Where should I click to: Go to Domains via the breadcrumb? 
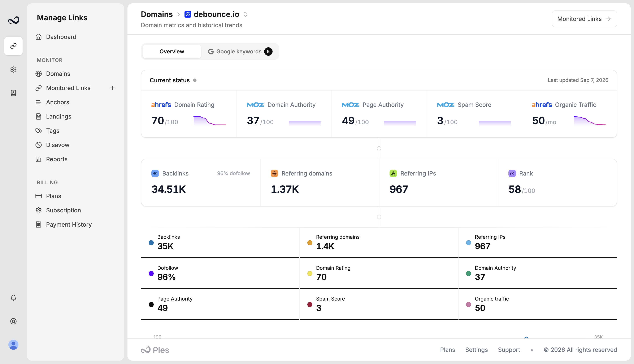(157, 14)
